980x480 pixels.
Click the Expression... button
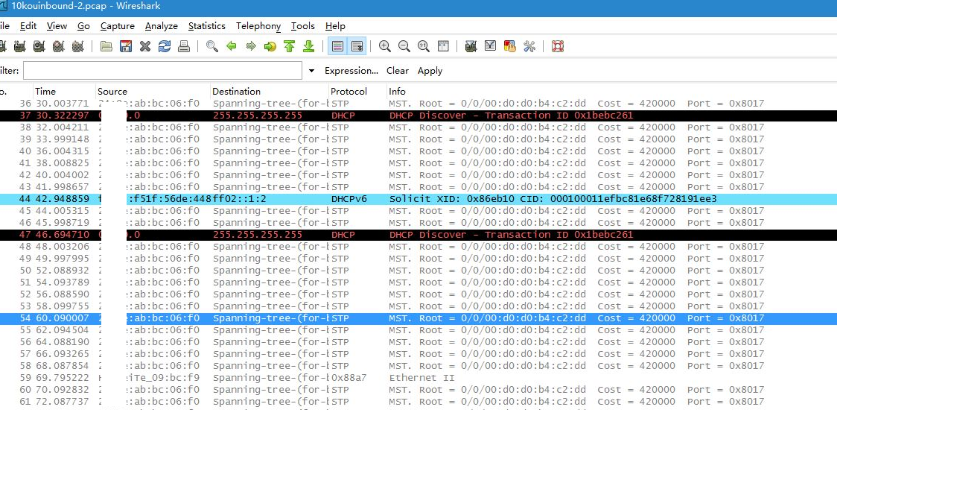click(351, 71)
